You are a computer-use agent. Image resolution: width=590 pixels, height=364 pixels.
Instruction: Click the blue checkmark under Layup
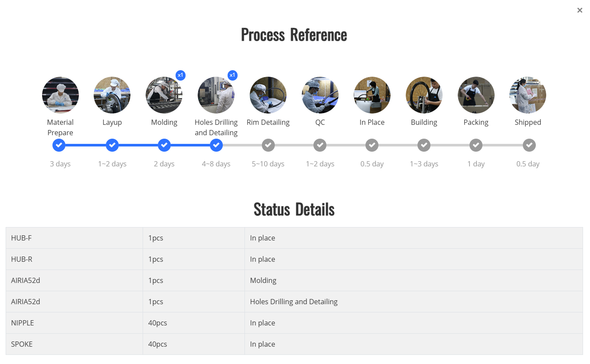[112, 145]
